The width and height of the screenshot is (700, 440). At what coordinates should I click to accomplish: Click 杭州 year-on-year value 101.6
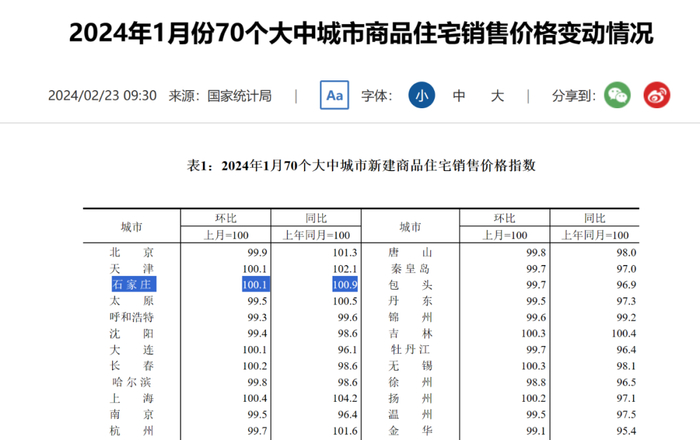345,431
